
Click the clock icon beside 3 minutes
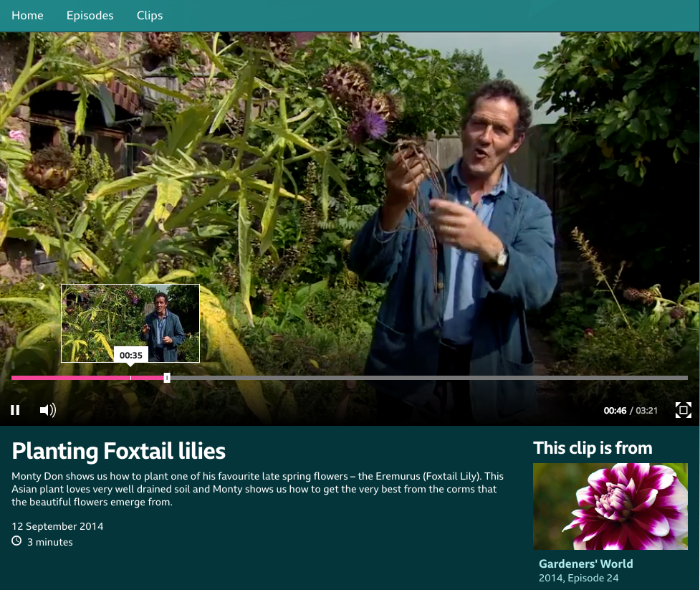click(16, 541)
